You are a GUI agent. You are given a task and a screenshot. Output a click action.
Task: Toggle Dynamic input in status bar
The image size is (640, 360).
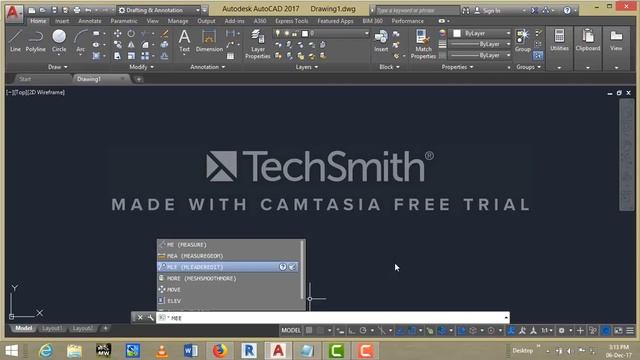pos(340,331)
